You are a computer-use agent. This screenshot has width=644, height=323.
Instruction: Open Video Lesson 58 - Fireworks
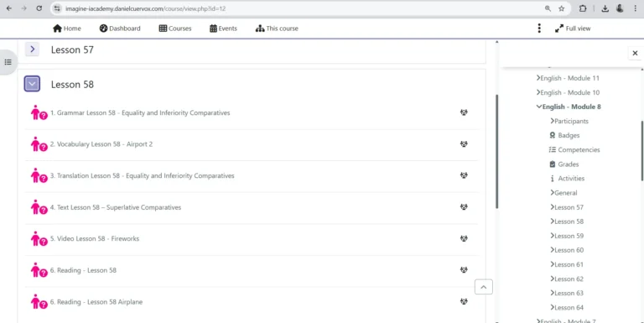point(95,239)
